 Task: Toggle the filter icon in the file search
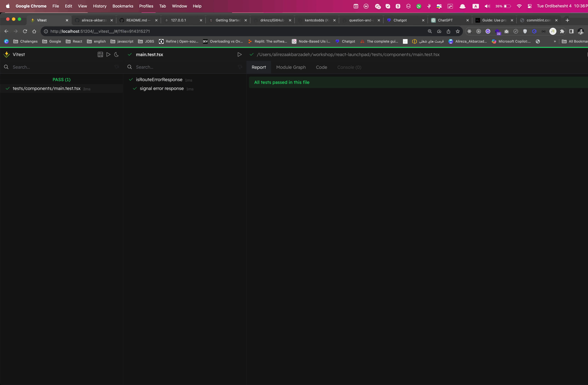click(x=117, y=67)
